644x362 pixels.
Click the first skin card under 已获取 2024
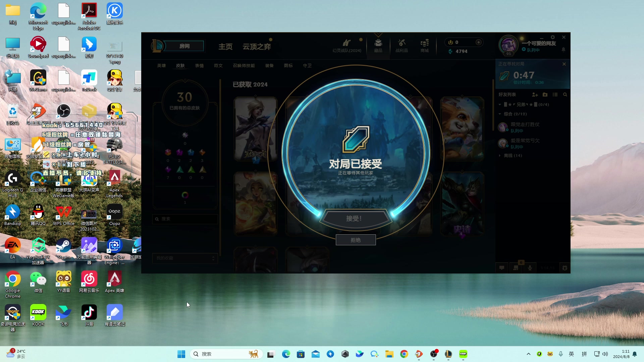(x=255, y=128)
